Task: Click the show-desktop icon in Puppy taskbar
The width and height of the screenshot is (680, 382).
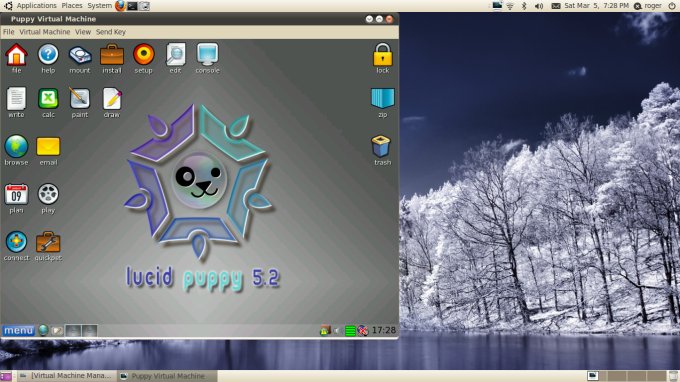Action: point(57,331)
